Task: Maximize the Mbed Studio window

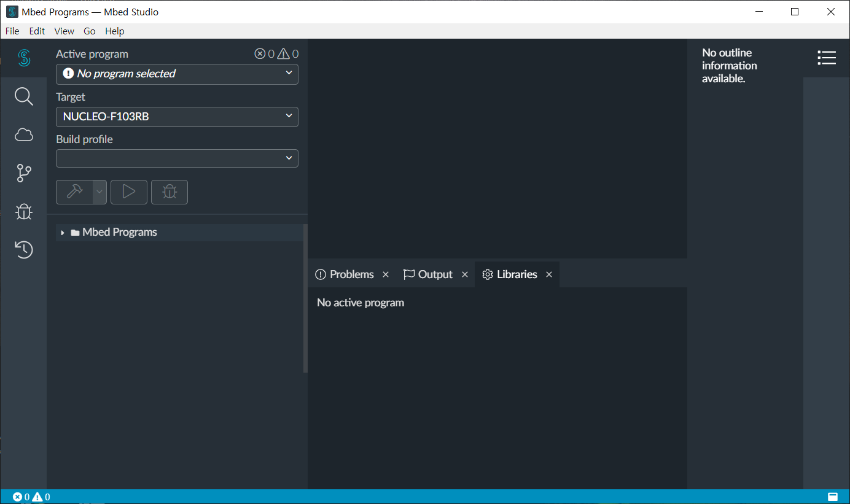Action: click(795, 12)
